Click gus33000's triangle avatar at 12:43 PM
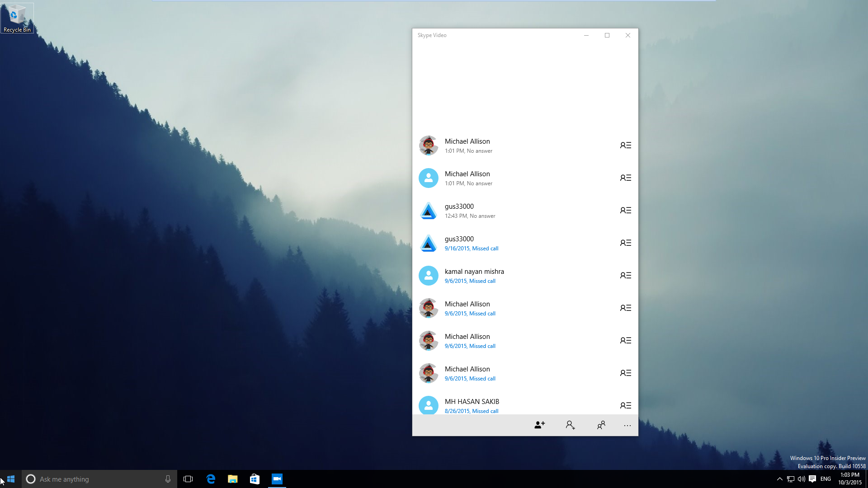 428,211
